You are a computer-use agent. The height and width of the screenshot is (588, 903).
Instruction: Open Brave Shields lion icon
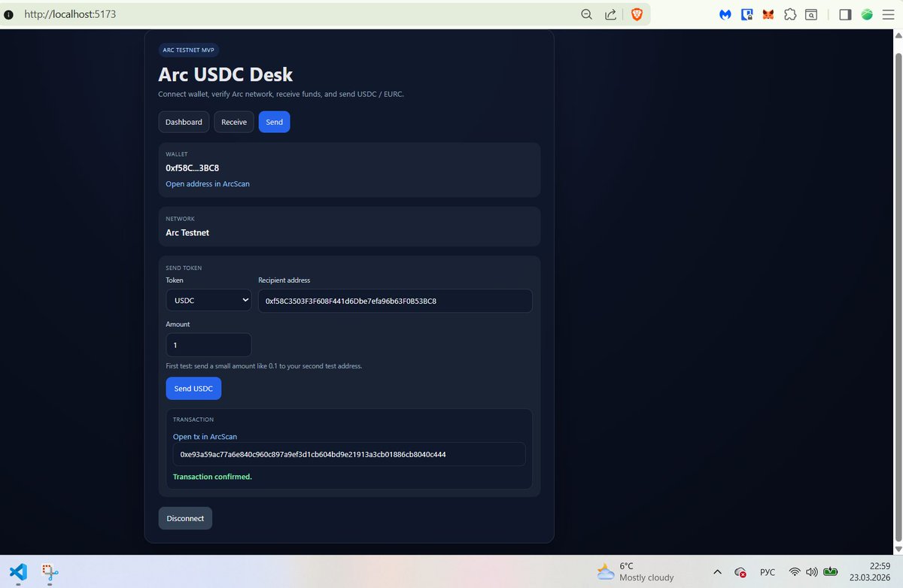pos(637,14)
